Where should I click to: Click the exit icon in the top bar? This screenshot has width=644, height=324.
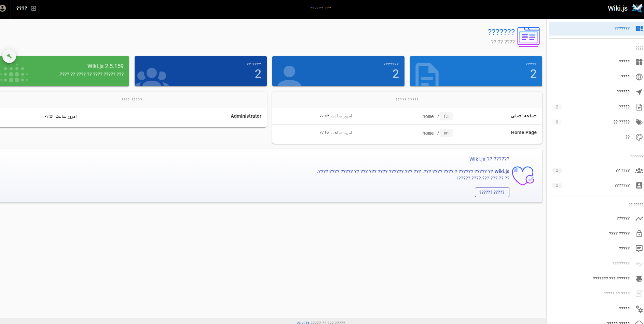pyautogui.click(x=33, y=8)
